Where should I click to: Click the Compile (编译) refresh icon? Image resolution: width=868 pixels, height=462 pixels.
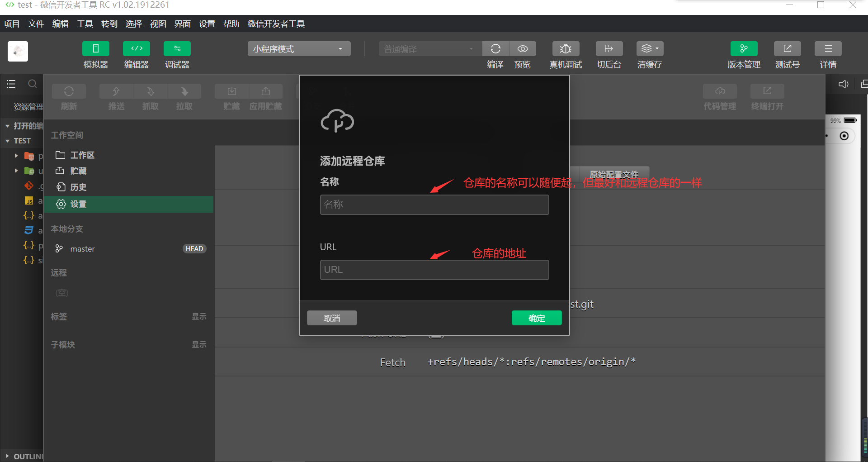coord(495,48)
